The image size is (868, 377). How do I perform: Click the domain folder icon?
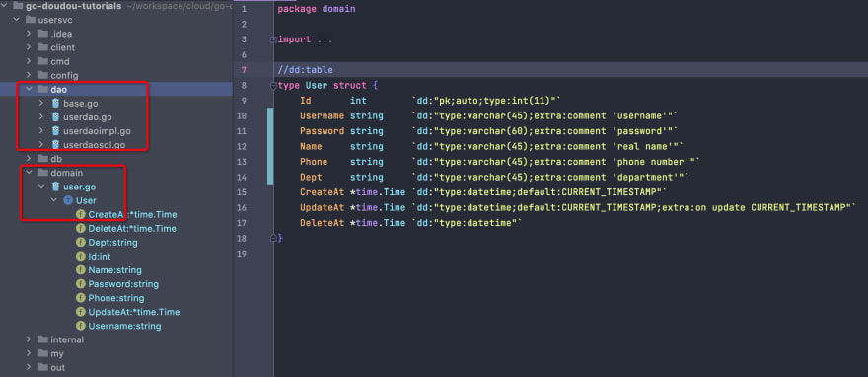coord(42,173)
